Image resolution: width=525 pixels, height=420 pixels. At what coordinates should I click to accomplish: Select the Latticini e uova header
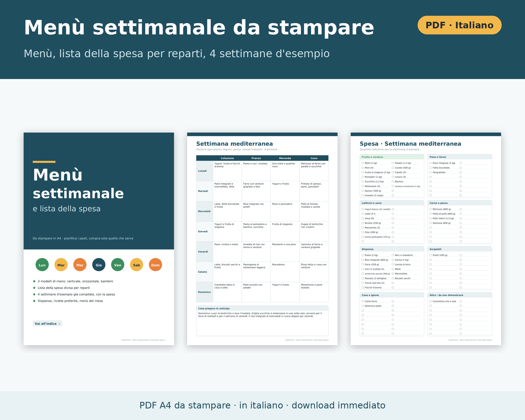tap(392, 203)
